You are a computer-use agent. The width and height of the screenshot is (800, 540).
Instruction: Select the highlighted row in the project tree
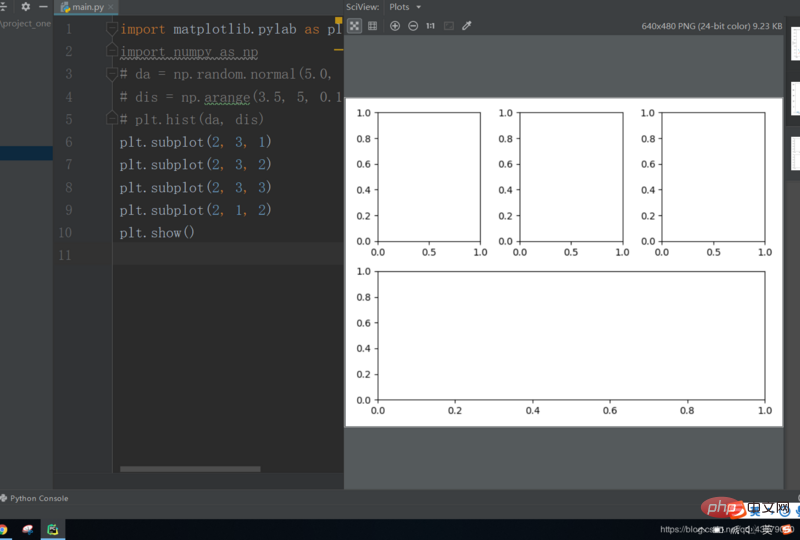click(x=26, y=153)
